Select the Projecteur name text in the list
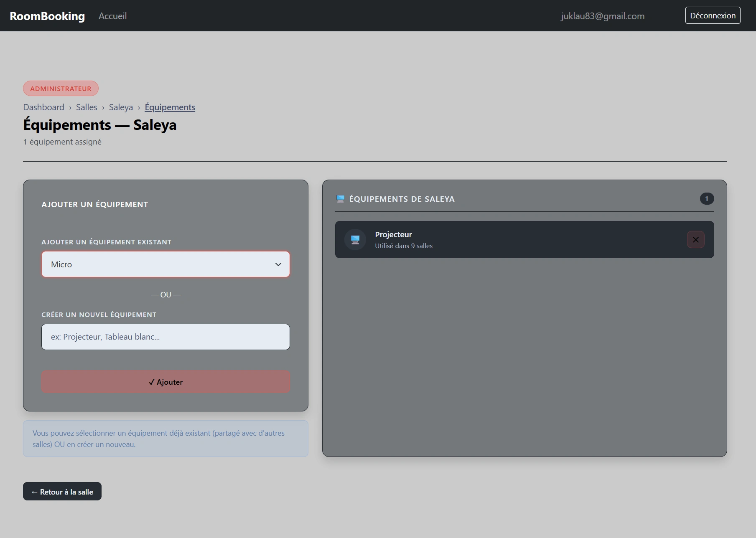This screenshot has height=538, width=756. 393,235
